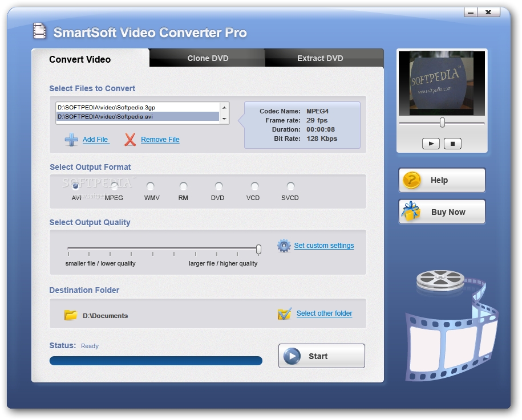
Task: Open the Clone DVD tab
Action: point(208,58)
